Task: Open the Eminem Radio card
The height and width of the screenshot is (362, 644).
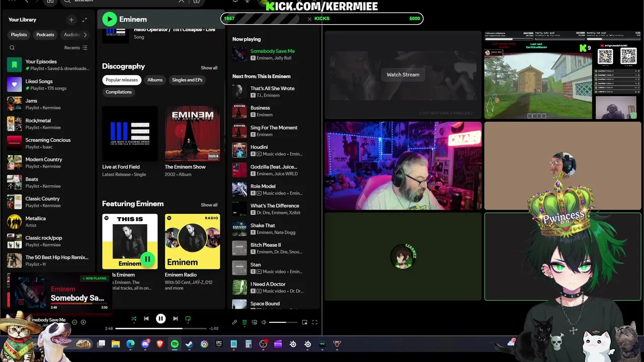Action: [x=192, y=252]
